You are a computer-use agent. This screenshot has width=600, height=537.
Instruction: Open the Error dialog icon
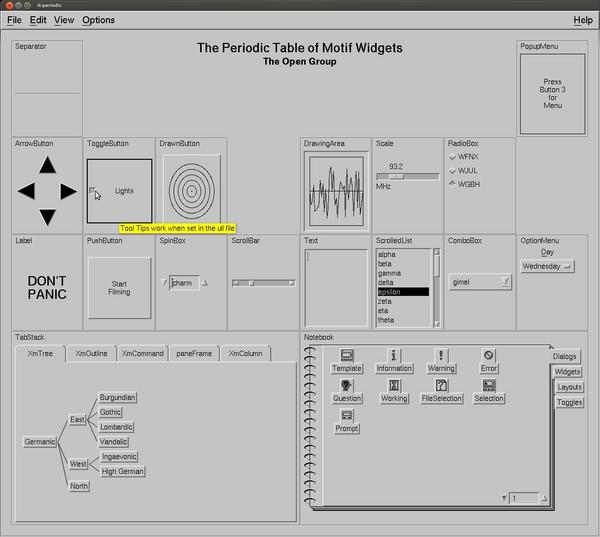(x=489, y=361)
